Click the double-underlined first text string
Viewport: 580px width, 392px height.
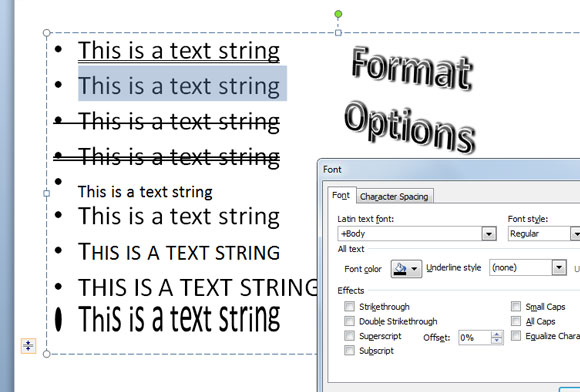coord(179,51)
